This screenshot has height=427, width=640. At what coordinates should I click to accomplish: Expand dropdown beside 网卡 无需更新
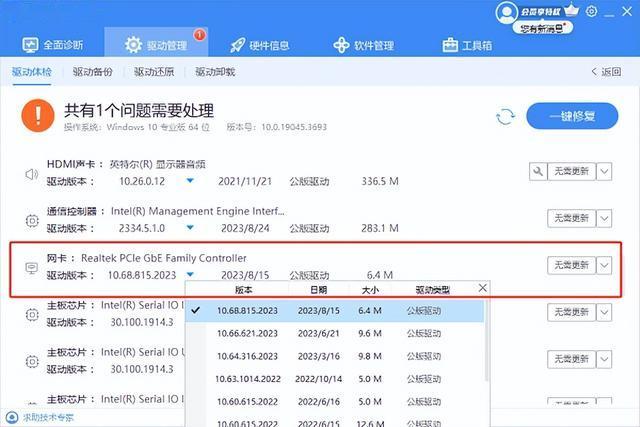(604, 265)
